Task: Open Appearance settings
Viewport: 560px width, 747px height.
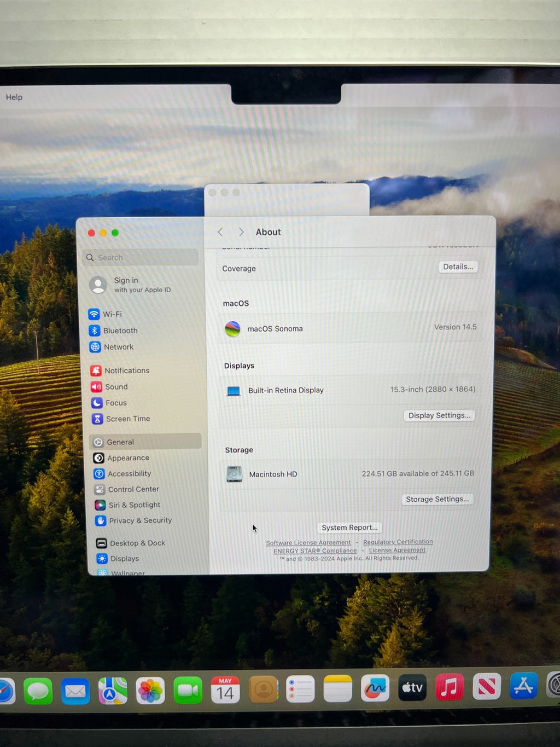Action: 121,458
